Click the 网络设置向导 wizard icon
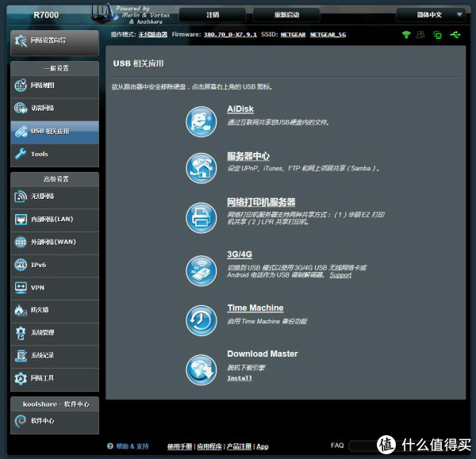 [x=21, y=40]
